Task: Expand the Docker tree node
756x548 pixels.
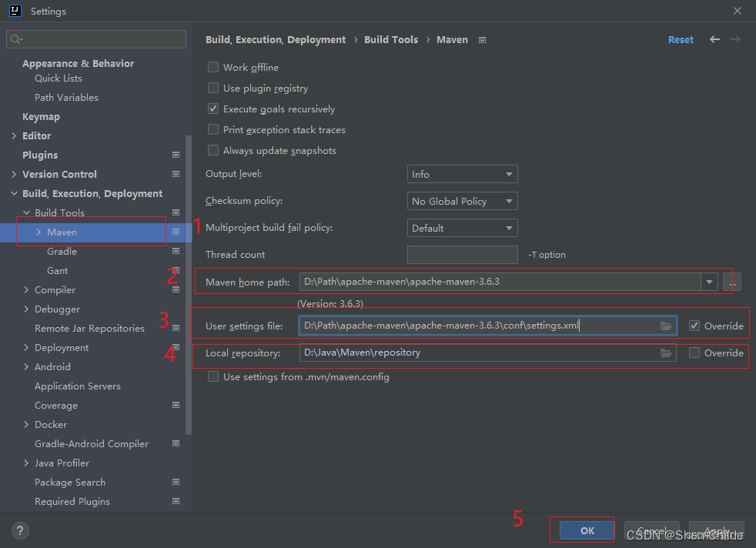Action: pos(26,424)
